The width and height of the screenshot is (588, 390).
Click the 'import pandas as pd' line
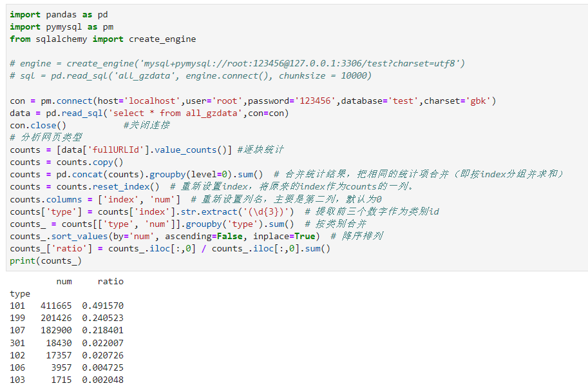[x=59, y=15]
